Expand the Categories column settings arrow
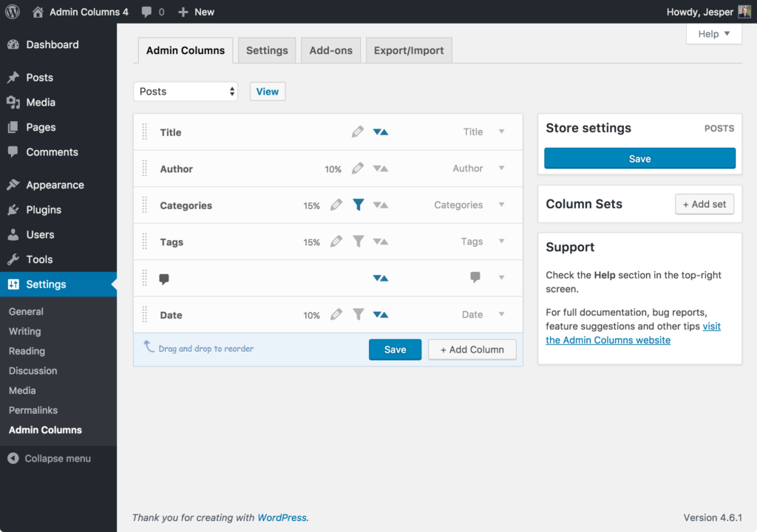Screen dimensions: 757x532 (502, 205)
